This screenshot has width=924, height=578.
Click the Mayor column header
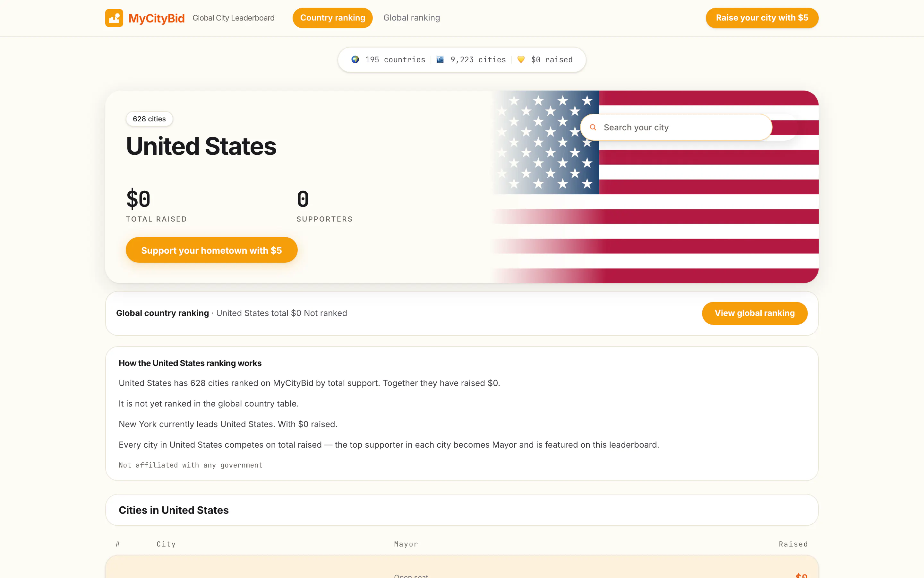[x=406, y=544]
